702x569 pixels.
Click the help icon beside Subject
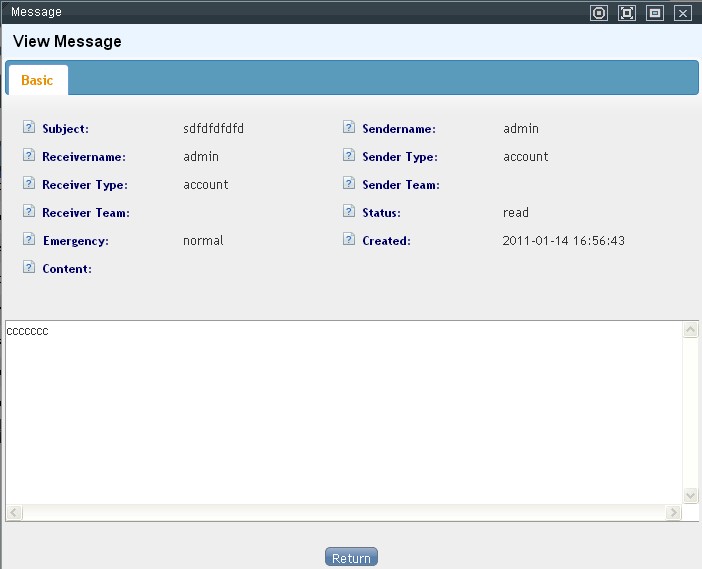pos(28,128)
